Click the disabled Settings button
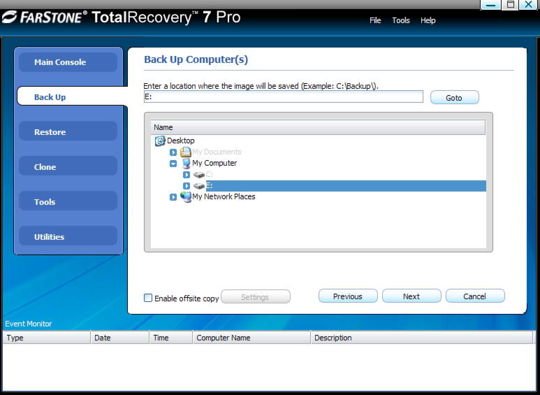Screen dimensions: 540x395 (x=256, y=297)
